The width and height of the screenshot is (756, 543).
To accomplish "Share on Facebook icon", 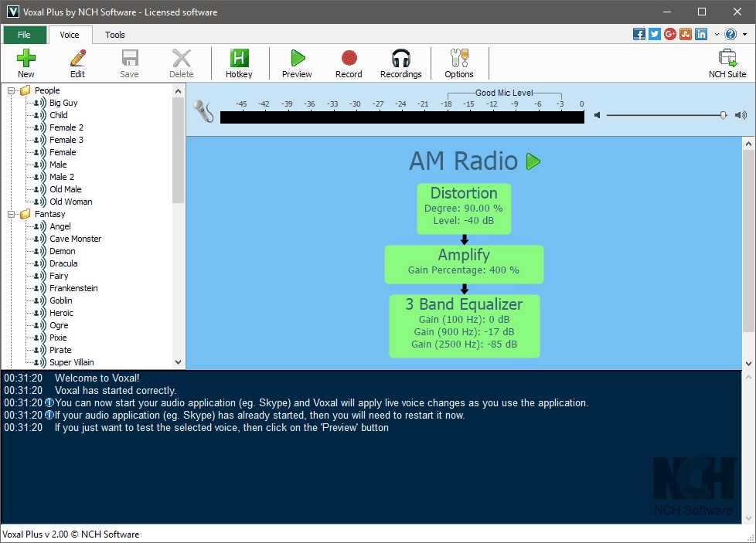I will click(x=639, y=34).
